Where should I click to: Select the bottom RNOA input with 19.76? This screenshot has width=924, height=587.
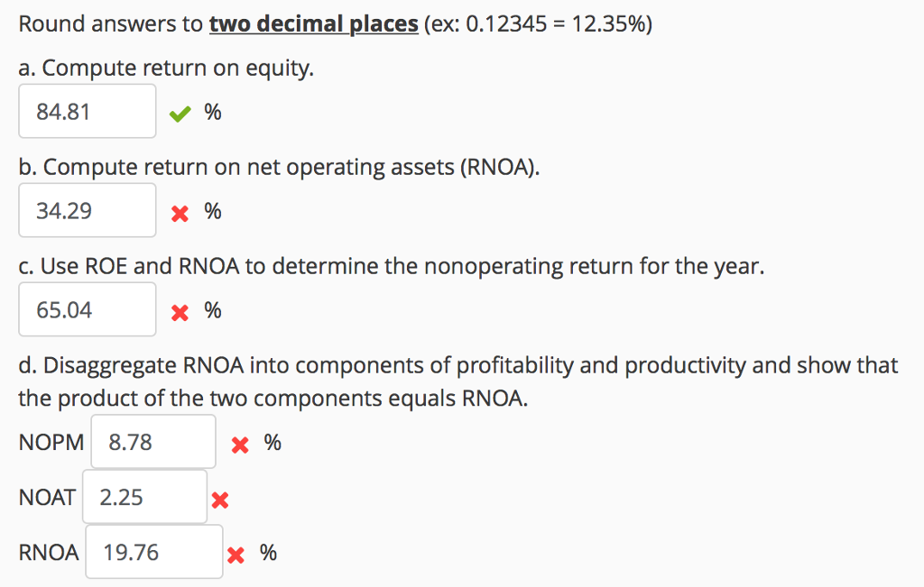pos(153,552)
